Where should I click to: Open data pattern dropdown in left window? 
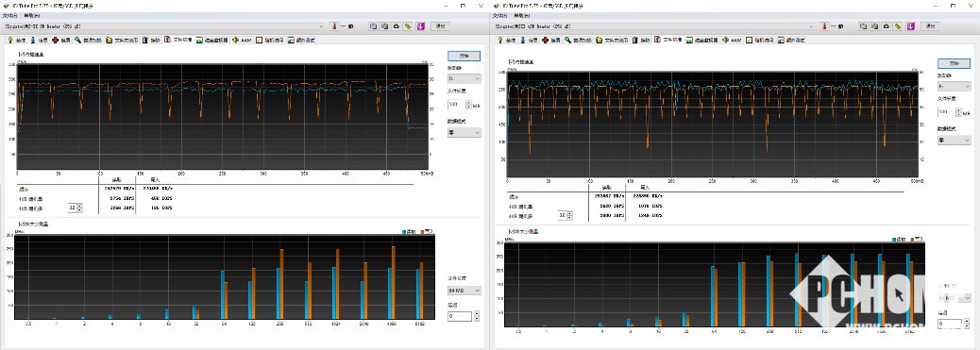point(465,132)
